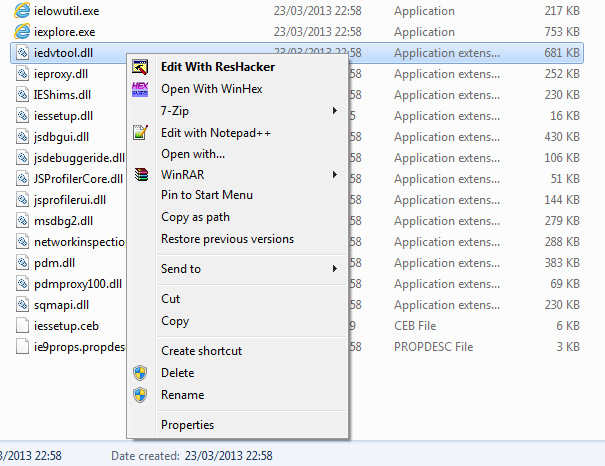Click the DLL file icon of ieproxy.dll
The image size is (605, 466).
(x=22, y=74)
